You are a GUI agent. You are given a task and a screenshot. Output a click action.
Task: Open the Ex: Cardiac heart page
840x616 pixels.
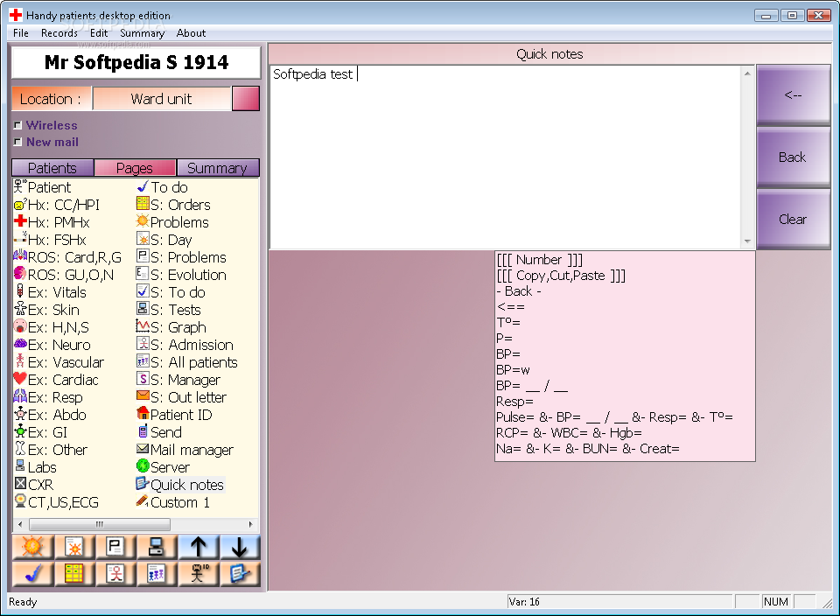[x=56, y=380]
